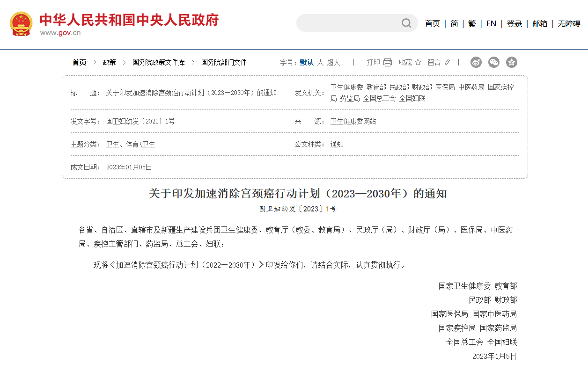Switch site language to EN
The height and width of the screenshot is (371, 588).
click(x=491, y=23)
